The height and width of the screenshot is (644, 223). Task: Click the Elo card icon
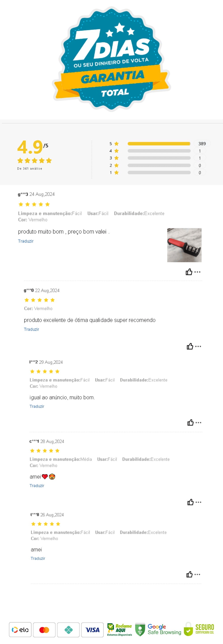pos(20,630)
